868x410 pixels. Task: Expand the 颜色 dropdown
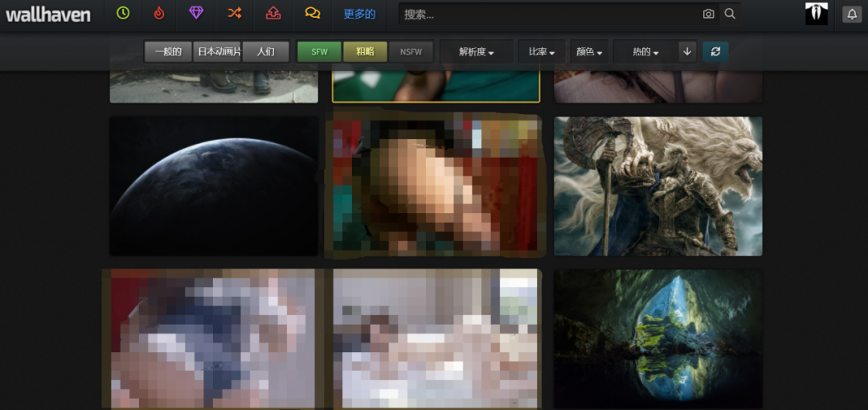tap(589, 52)
